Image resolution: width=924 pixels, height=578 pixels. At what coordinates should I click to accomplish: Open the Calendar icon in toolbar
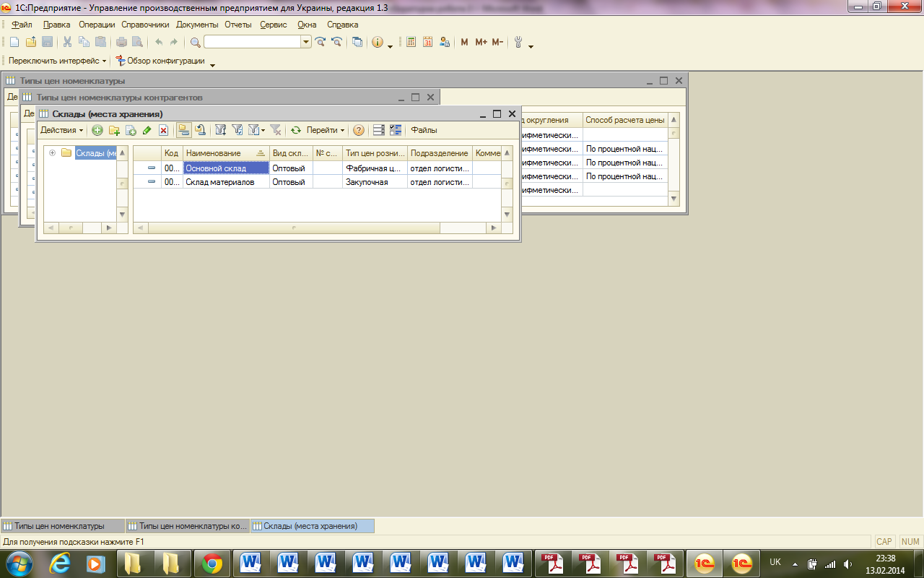427,42
